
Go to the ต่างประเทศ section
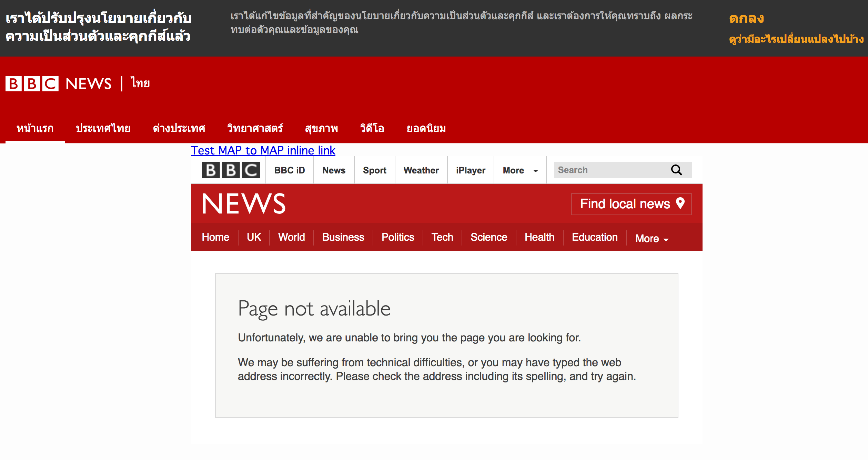click(x=179, y=129)
